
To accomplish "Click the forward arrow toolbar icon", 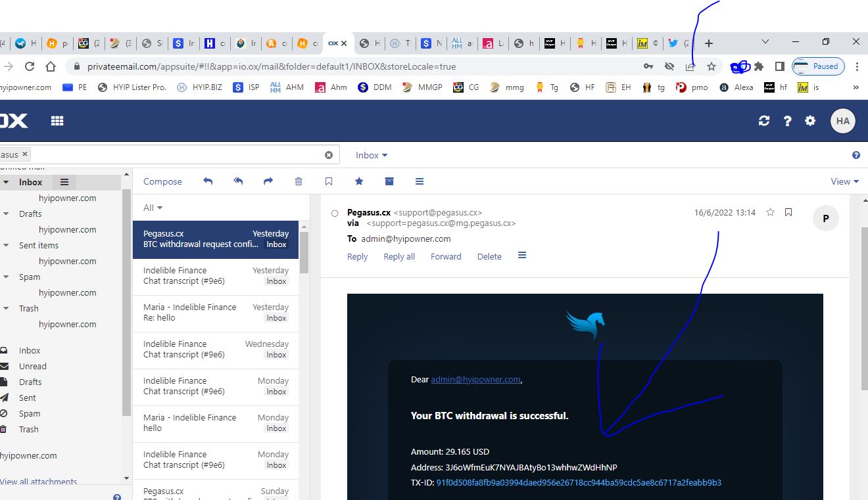I will [268, 181].
